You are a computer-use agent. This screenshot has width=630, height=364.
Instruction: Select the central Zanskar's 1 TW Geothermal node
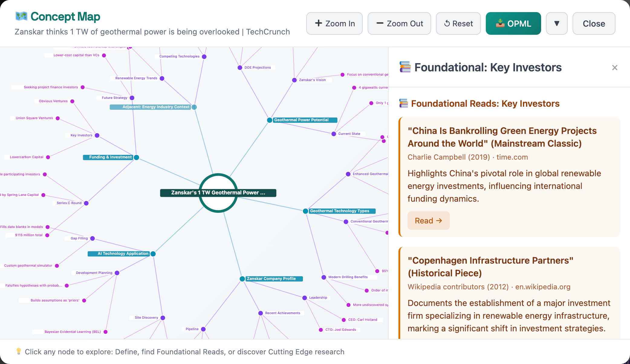coord(218,193)
